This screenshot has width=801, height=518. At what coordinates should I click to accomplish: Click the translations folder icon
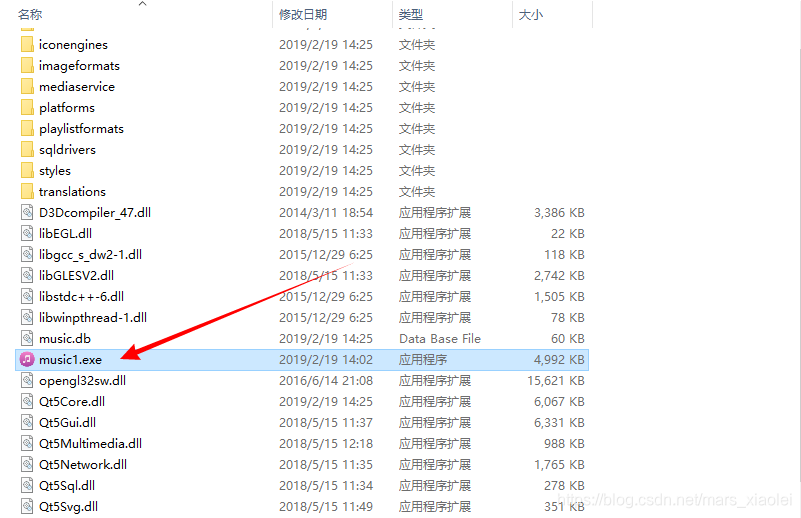[28, 191]
